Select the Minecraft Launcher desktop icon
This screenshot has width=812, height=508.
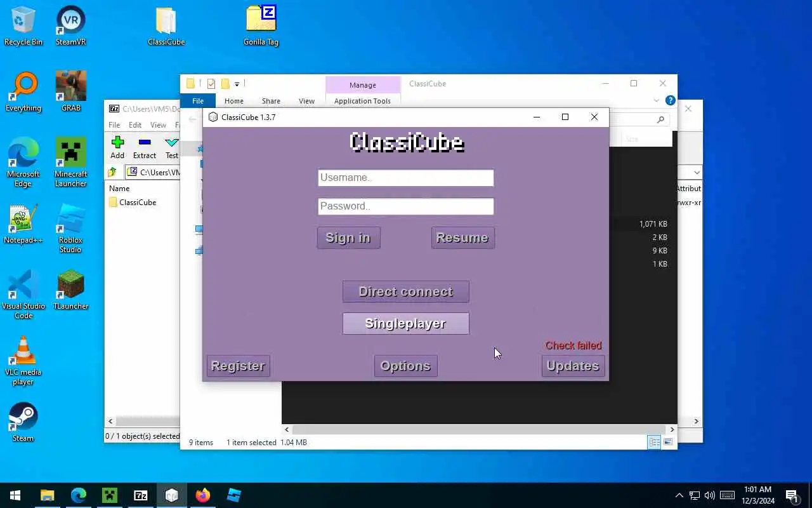70,163
